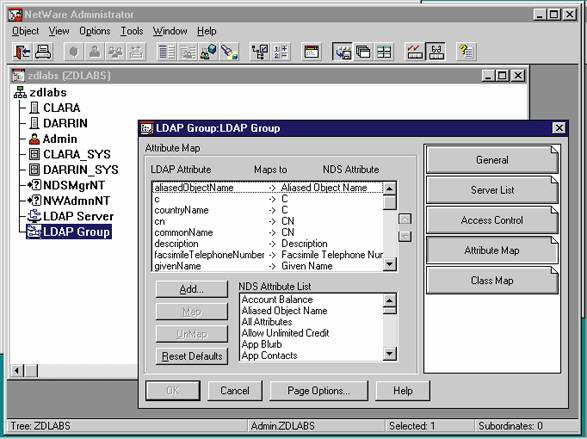Click the LDAP Server object icon

[34, 216]
